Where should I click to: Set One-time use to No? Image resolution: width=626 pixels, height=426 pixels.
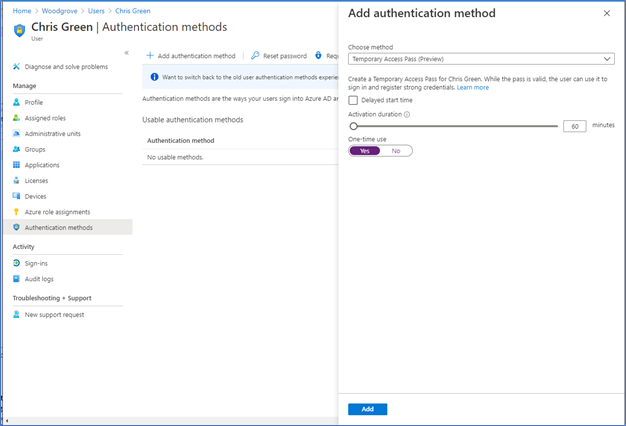396,151
